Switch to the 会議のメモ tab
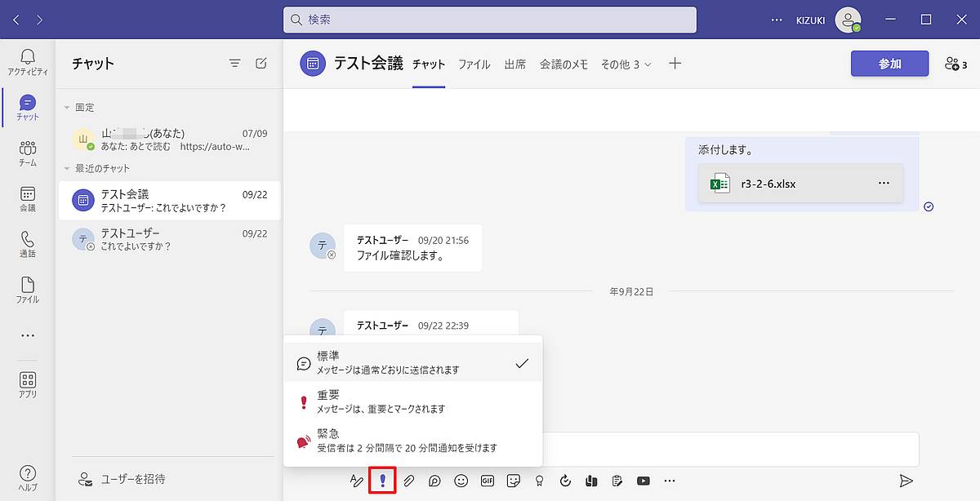This screenshot has height=501, width=980. tap(563, 64)
